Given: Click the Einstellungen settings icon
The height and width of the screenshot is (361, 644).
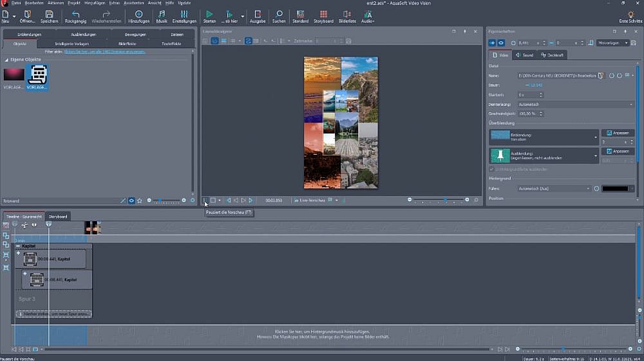Looking at the screenshot, I should [184, 14].
